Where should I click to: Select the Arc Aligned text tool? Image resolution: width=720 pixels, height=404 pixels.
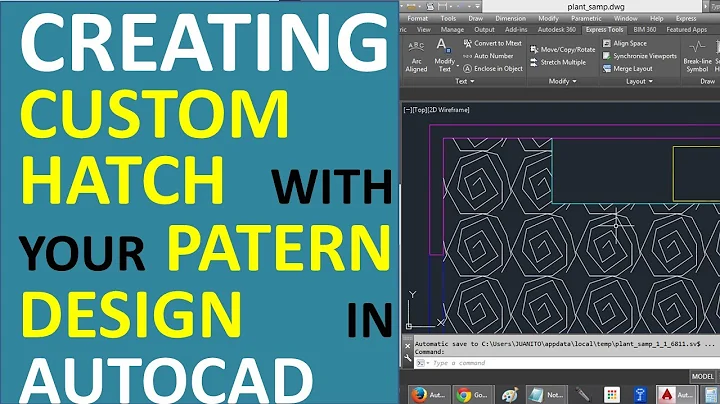click(x=416, y=57)
